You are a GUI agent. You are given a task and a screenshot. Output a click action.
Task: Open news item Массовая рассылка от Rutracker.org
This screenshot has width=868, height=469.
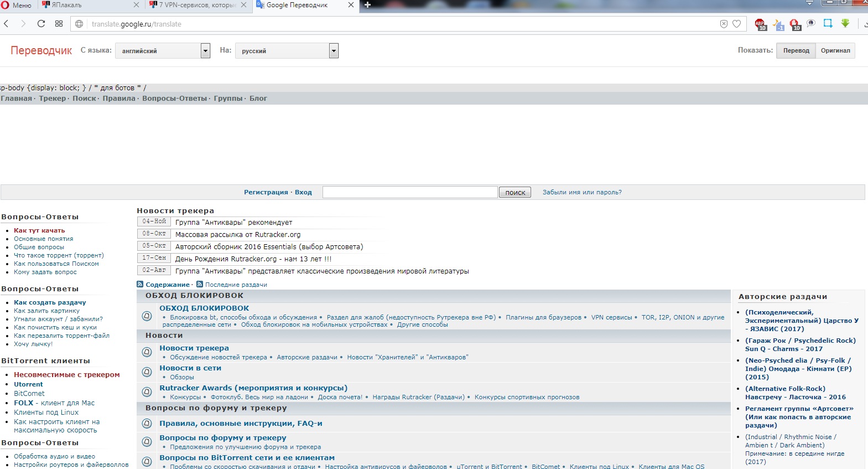238,234
